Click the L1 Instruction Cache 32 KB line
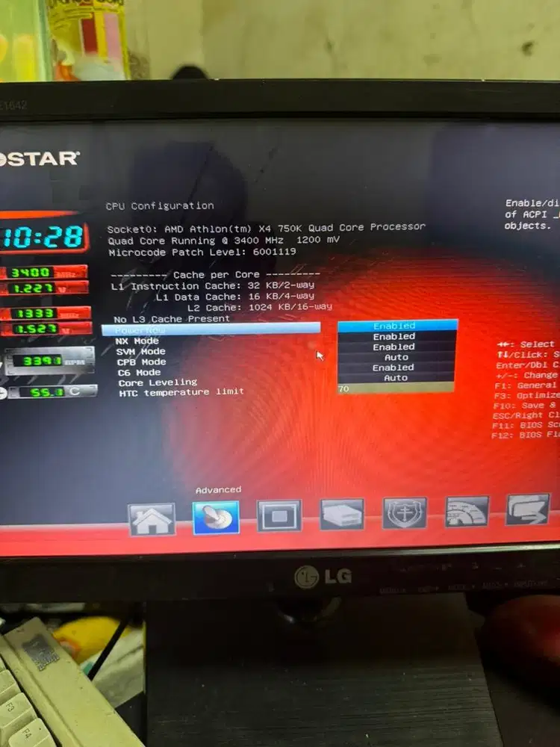 pos(213,286)
